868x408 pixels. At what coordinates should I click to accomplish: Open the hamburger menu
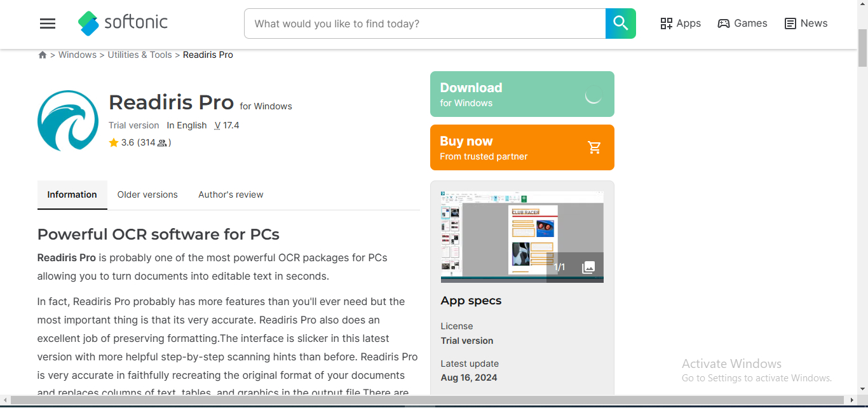pos(48,24)
